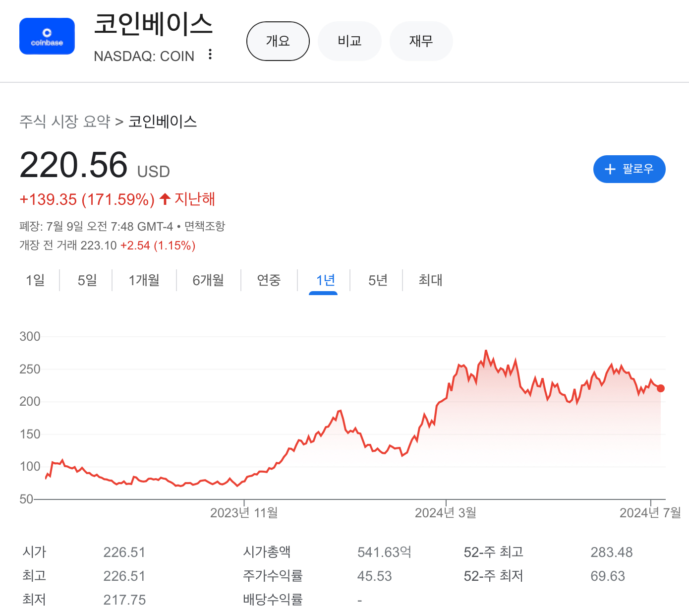Click 코인베이스 in the breadcrumb
The width and height of the screenshot is (689, 616).
163,122
